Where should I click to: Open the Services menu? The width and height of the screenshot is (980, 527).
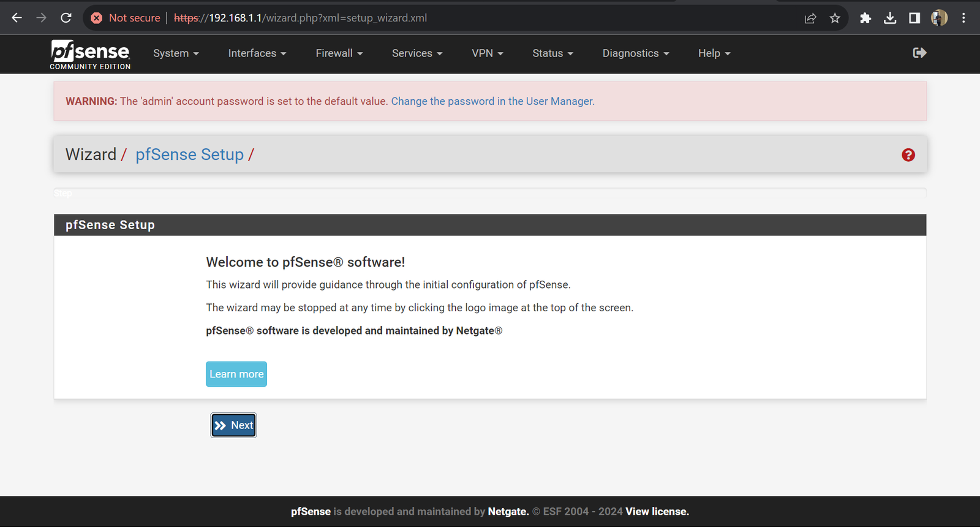coord(417,53)
